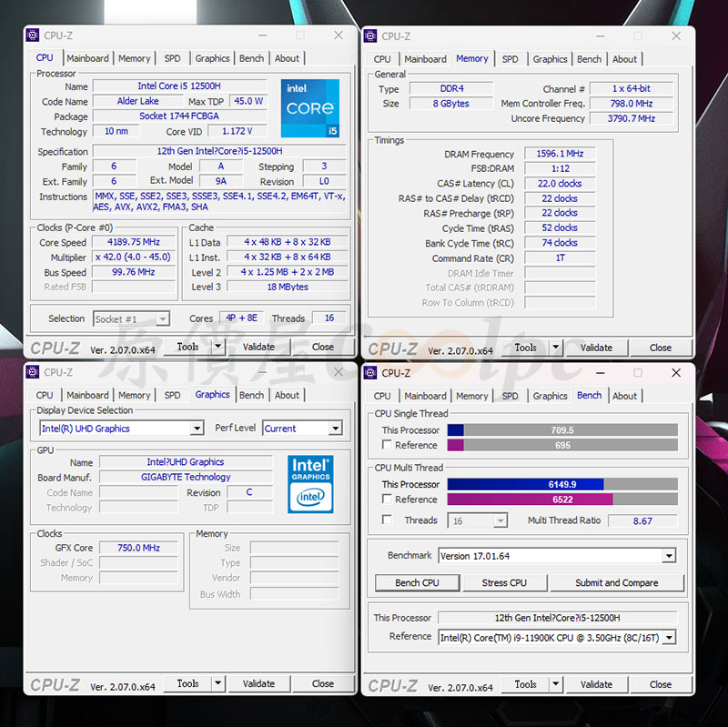728x727 pixels.
Task: Open the Tools dropdown arrow in the Graphics window
Action: pyautogui.click(x=217, y=683)
